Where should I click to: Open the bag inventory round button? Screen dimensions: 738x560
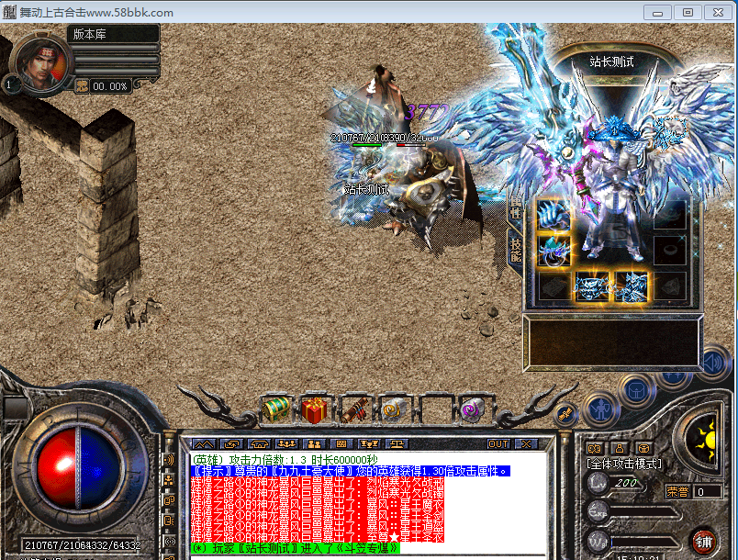click(x=637, y=390)
